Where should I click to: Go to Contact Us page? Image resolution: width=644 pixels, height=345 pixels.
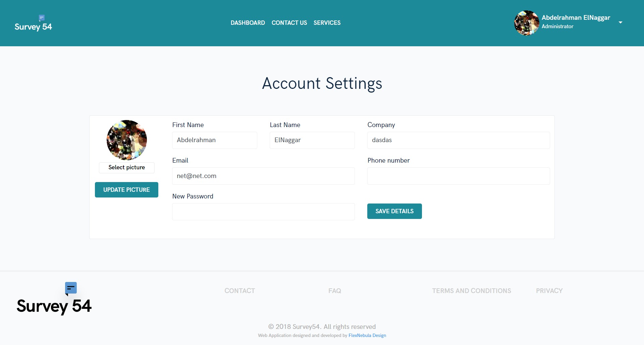pyautogui.click(x=289, y=23)
